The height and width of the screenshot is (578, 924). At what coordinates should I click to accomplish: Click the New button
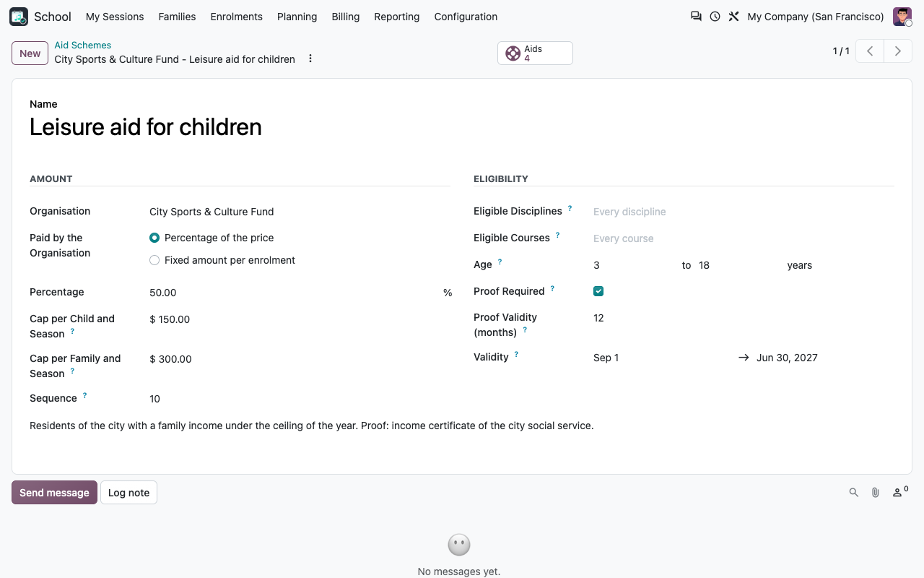[x=30, y=53]
